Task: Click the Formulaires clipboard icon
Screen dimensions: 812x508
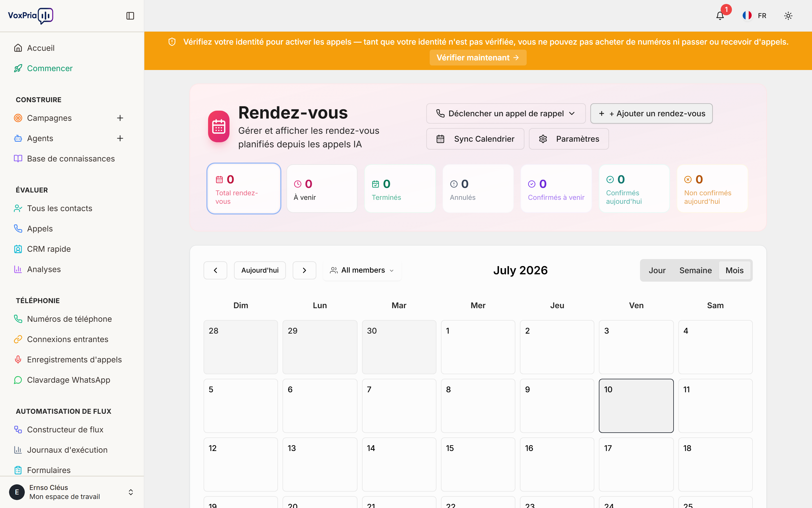Action: (18, 470)
